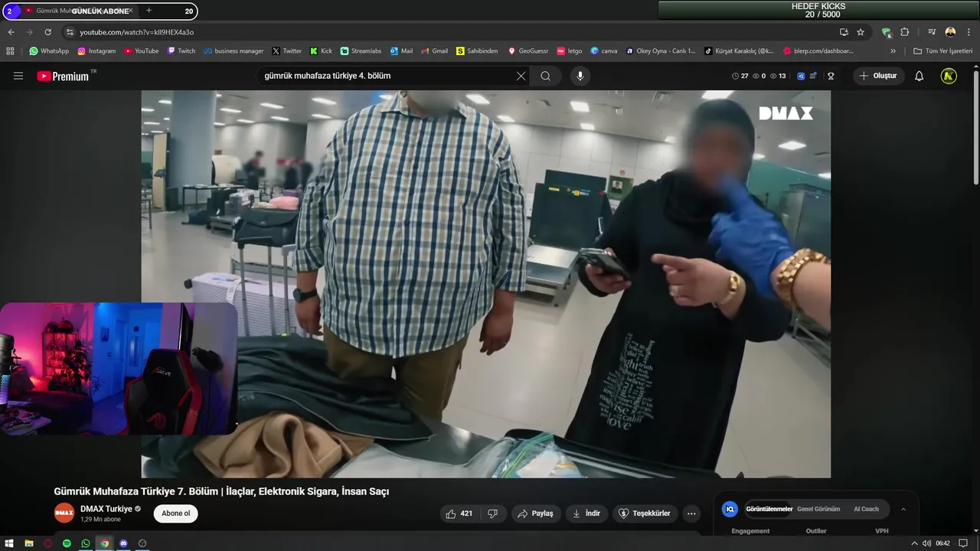Click the address bar URL

[x=137, y=32]
